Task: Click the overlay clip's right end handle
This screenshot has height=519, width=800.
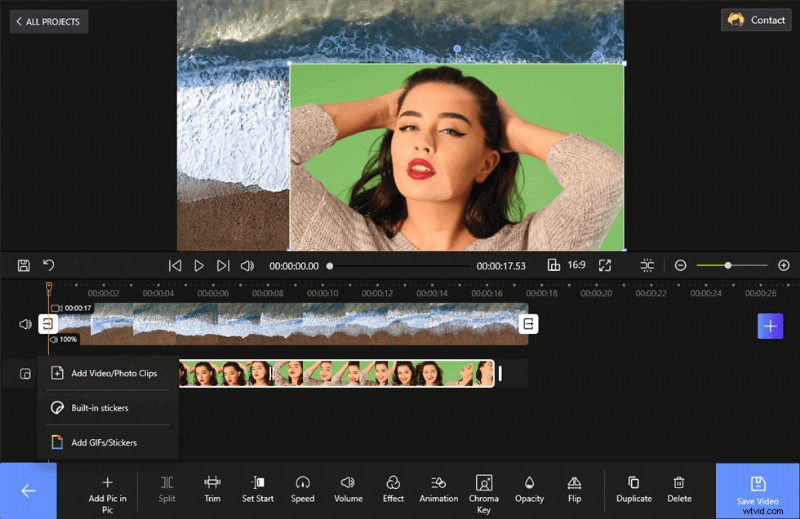Action: [x=500, y=374]
